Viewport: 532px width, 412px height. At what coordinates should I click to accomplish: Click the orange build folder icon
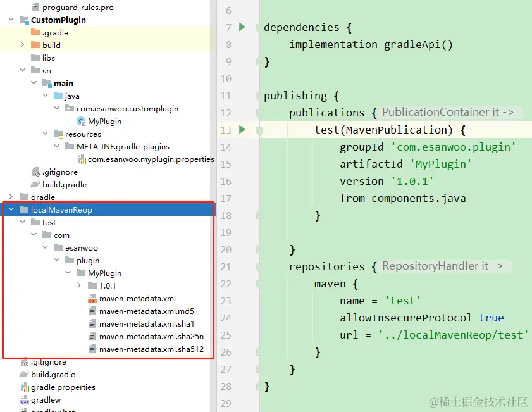click(35, 45)
